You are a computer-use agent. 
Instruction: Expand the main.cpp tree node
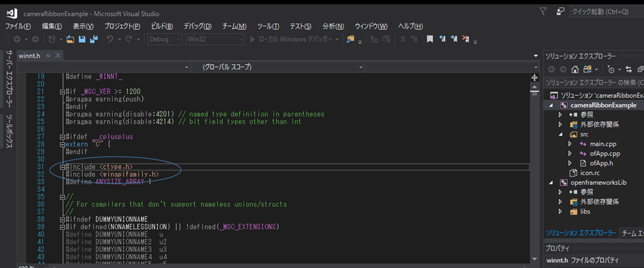point(570,144)
